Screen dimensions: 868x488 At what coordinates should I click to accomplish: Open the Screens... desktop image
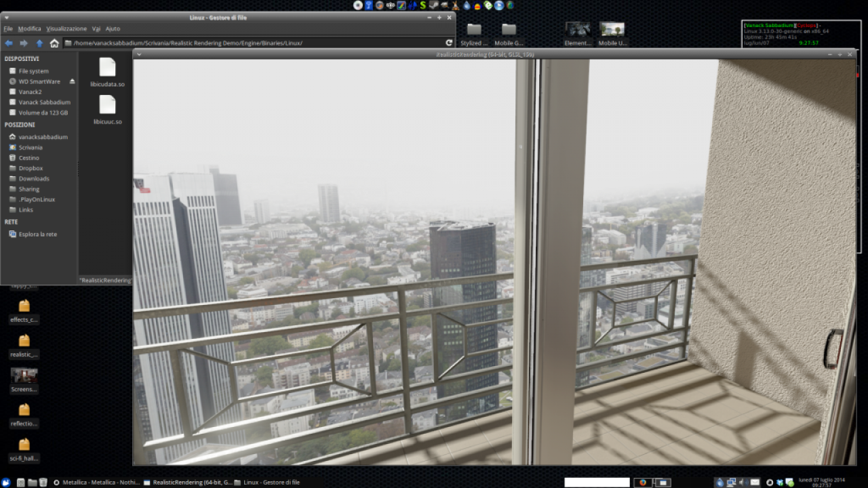click(x=24, y=380)
